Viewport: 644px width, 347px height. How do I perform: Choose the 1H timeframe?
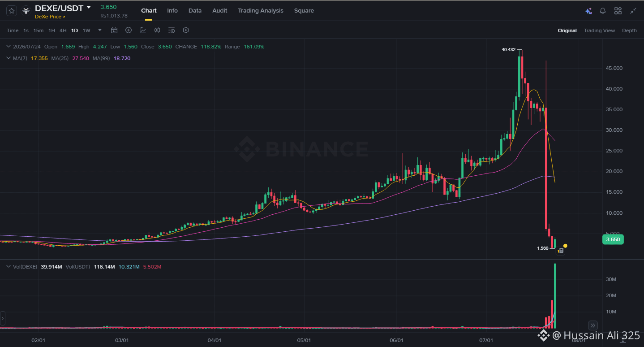click(52, 30)
